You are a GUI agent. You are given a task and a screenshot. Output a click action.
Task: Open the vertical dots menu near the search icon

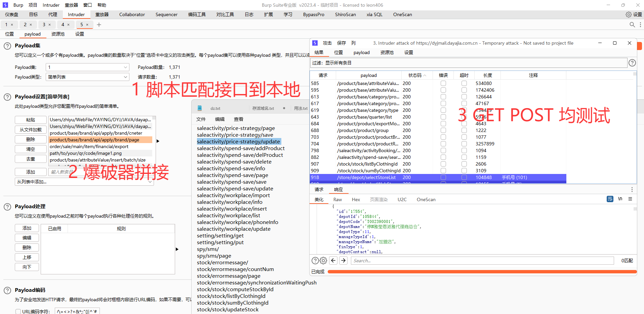(640, 25)
